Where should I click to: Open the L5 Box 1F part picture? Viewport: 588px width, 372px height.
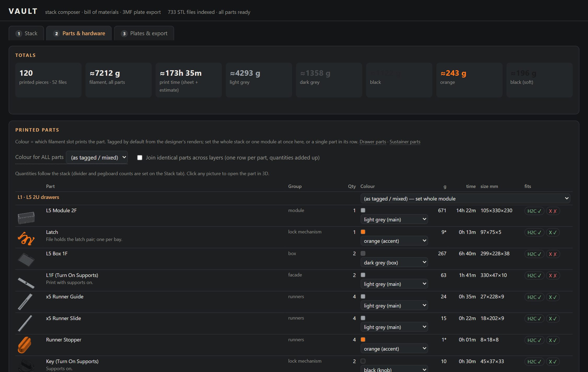pyautogui.click(x=26, y=260)
